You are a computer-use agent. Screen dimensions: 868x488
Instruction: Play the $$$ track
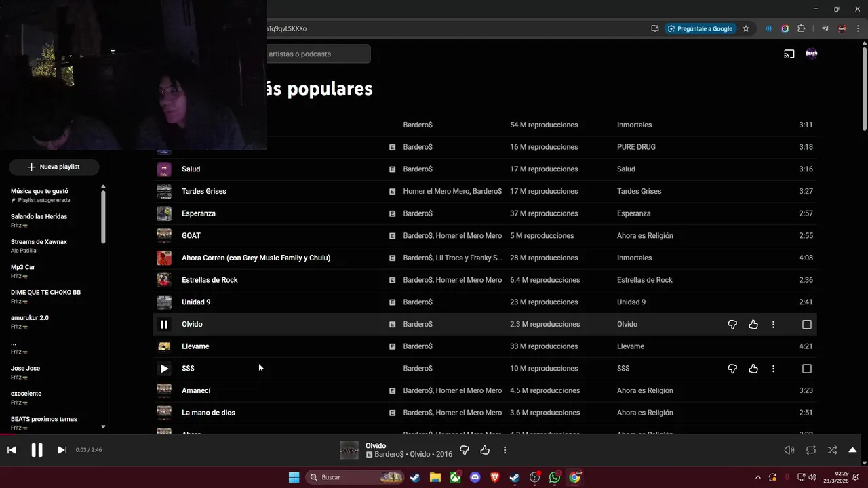coord(164,369)
